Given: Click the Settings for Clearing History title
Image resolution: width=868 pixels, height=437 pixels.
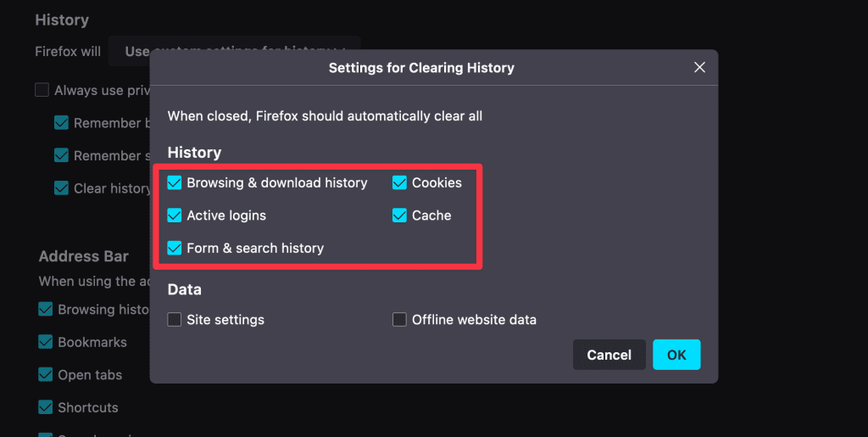Looking at the screenshot, I should click(x=421, y=68).
